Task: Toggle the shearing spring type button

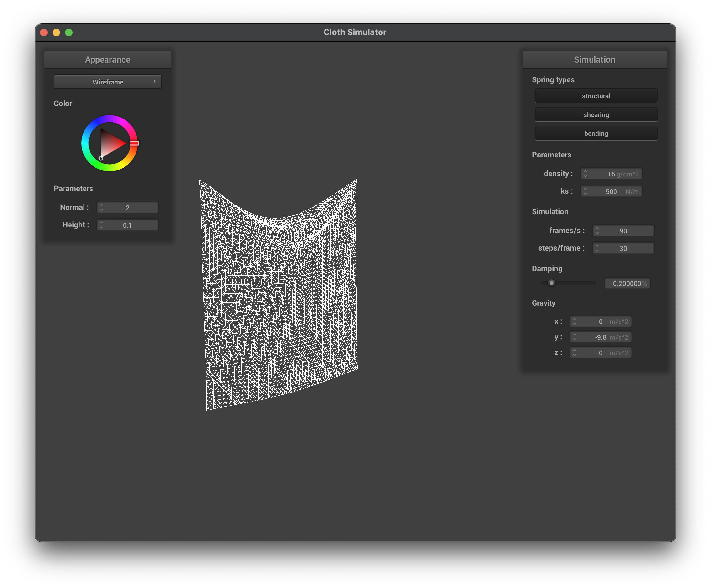Action: [x=596, y=115]
